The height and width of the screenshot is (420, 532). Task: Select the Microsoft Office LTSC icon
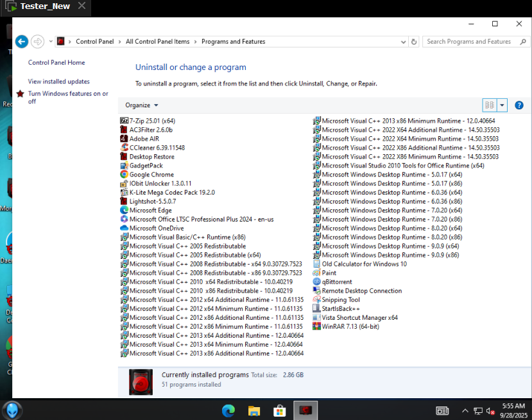pyautogui.click(x=124, y=220)
